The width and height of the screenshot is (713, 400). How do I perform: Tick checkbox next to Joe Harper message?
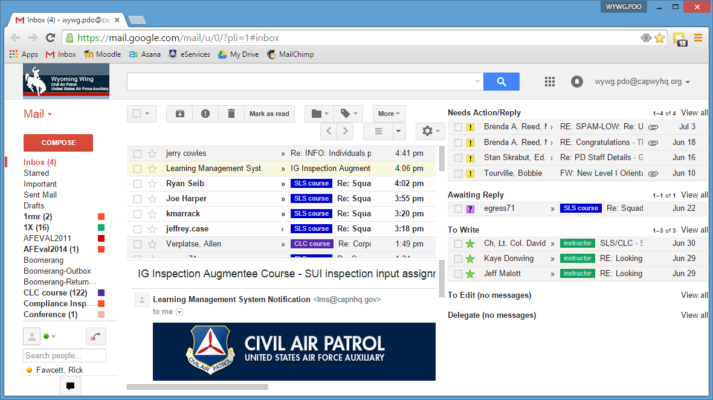point(137,199)
